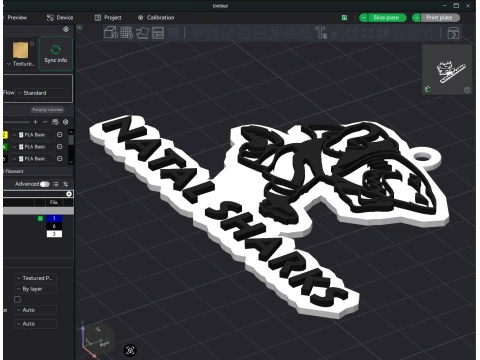Open filament settings gear icon
Image resolution: width=480 pixels, height=360 pixels.
pyautogui.click(x=66, y=122)
